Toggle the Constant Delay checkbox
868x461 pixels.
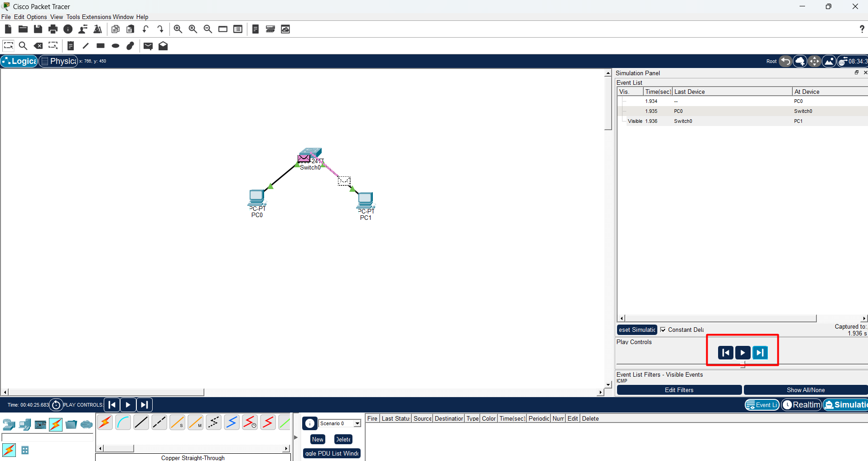point(663,330)
